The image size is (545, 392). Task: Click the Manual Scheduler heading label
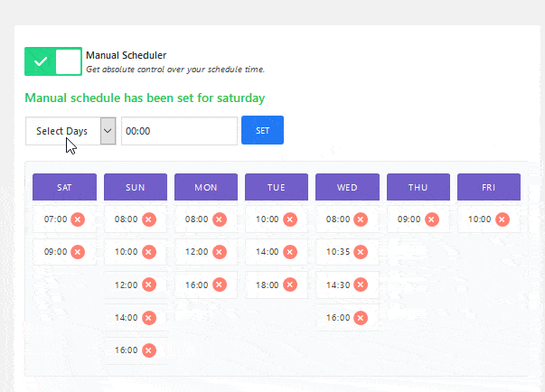point(127,55)
